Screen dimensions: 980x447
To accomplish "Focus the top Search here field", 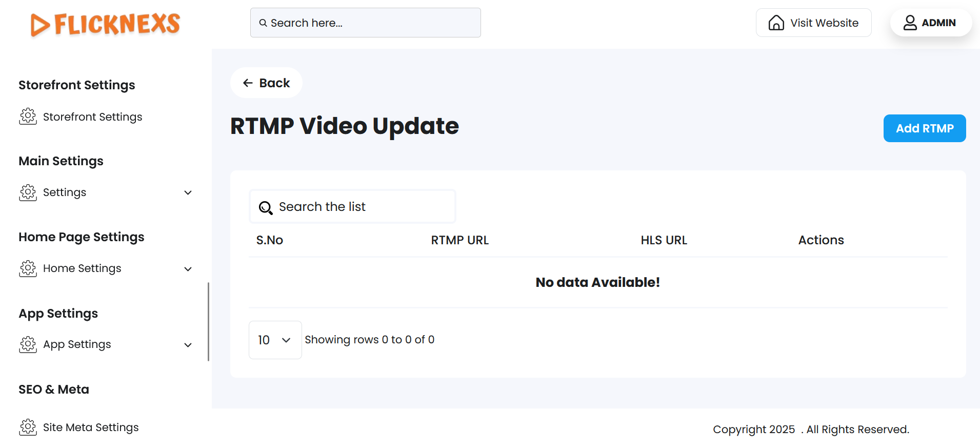I will [x=374, y=23].
